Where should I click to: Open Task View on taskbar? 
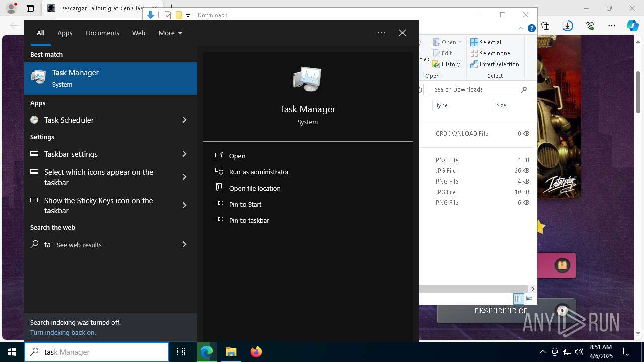tap(181, 352)
